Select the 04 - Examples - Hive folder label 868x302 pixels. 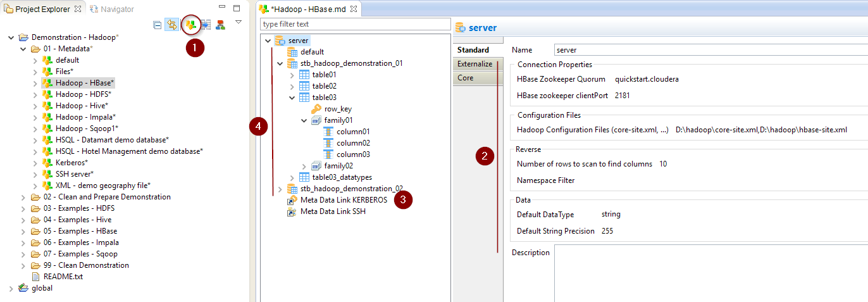click(x=77, y=220)
